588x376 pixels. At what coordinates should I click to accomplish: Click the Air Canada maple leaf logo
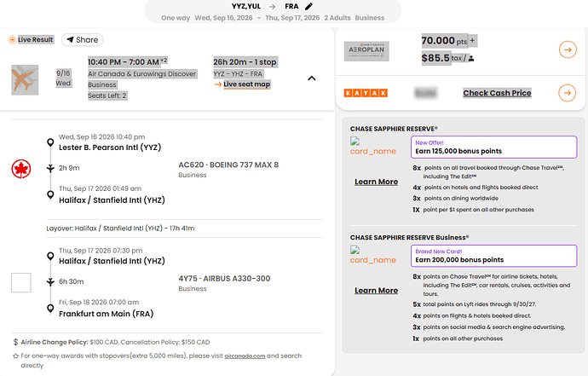pos(21,169)
